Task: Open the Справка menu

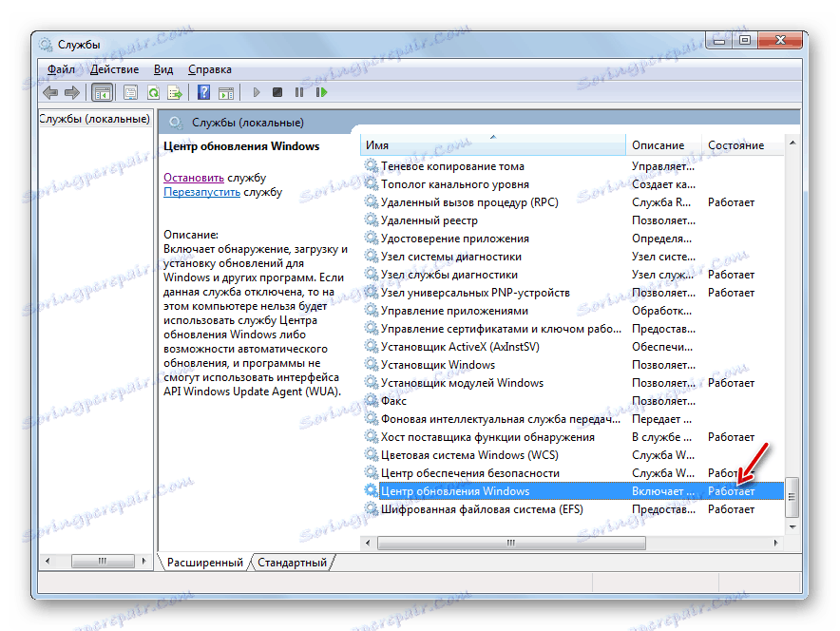Action: 210,69
